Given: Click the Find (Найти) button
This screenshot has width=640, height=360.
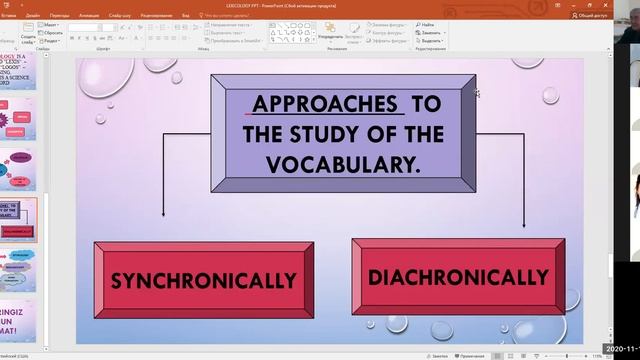Looking at the screenshot, I should (x=425, y=25).
